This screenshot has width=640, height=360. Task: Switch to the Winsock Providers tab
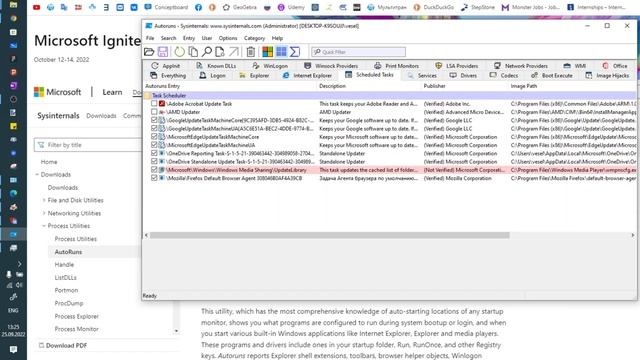tap(331, 66)
